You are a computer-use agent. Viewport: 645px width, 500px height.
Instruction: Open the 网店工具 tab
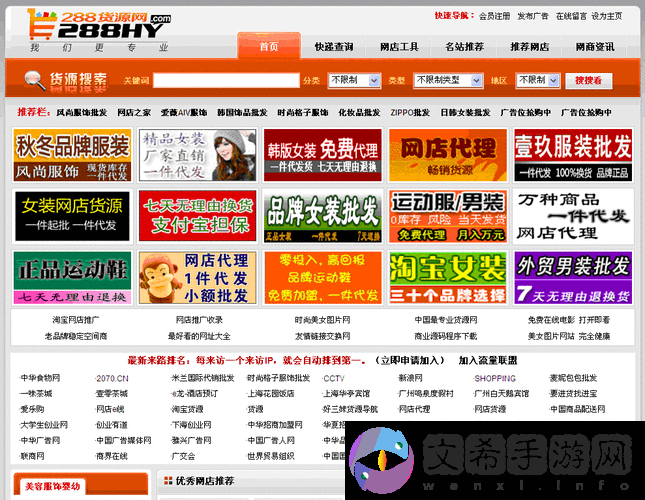tap(399, 47)
